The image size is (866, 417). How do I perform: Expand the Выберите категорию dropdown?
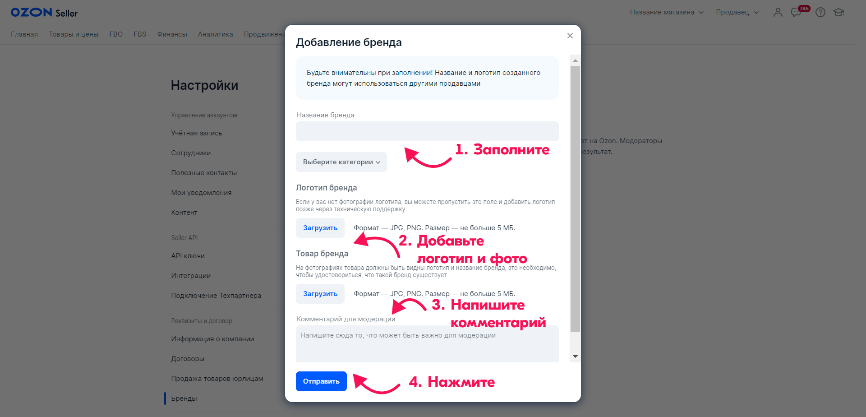click(341, 162)
